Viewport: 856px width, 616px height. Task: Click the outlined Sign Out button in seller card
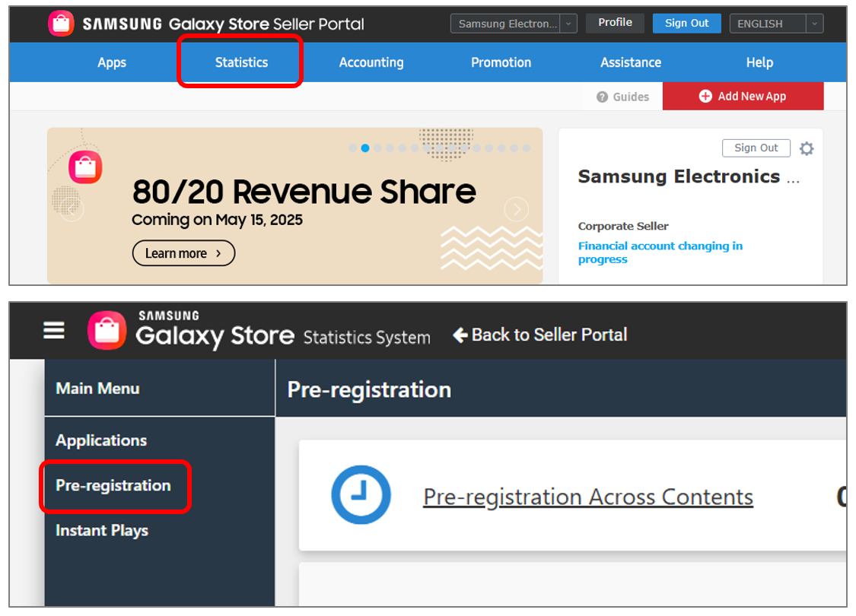point(756,148)
